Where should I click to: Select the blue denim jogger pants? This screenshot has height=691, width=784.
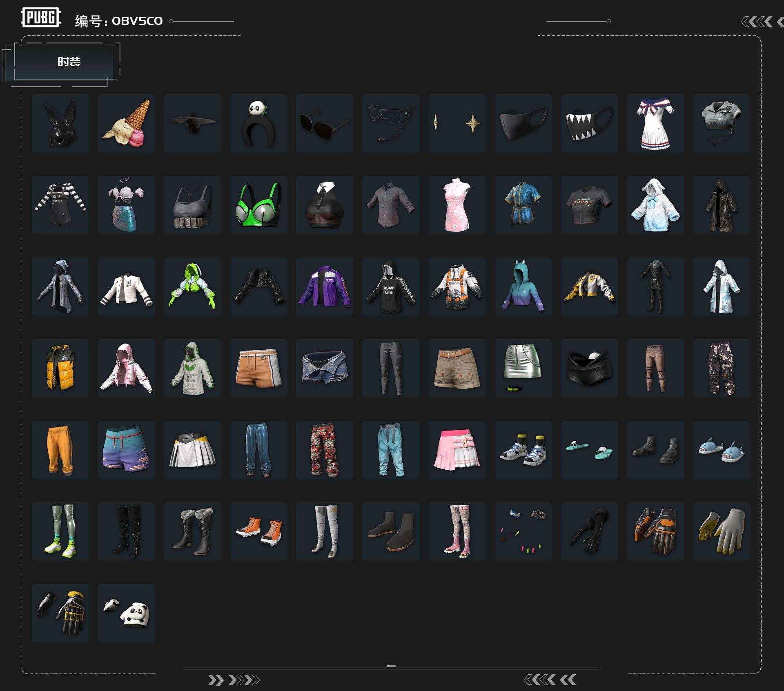(x=258, y=450)
